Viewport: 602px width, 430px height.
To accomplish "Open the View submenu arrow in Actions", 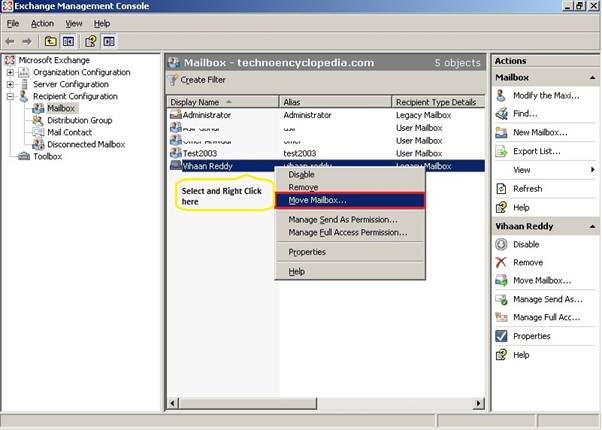I will click(x=593, y=170).
